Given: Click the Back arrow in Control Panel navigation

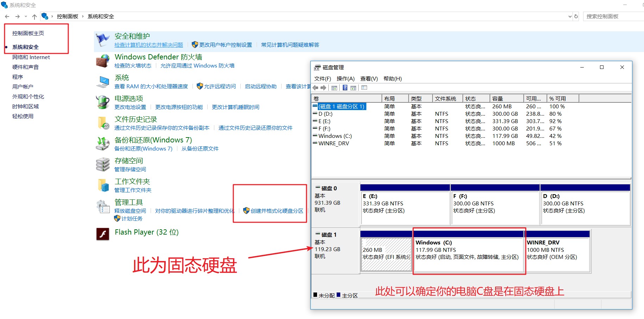Looking at the screenshot, I should pos(7,17).
